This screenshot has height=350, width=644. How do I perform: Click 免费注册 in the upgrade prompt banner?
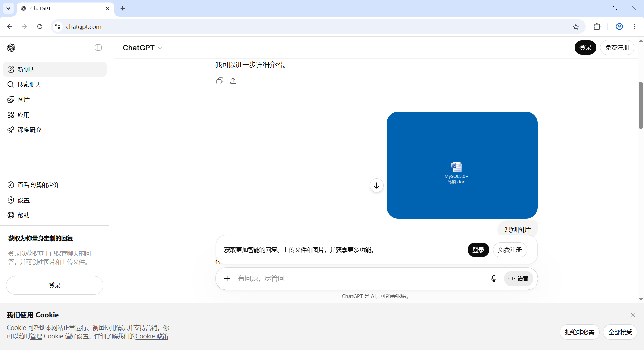(x=510, y=250)
